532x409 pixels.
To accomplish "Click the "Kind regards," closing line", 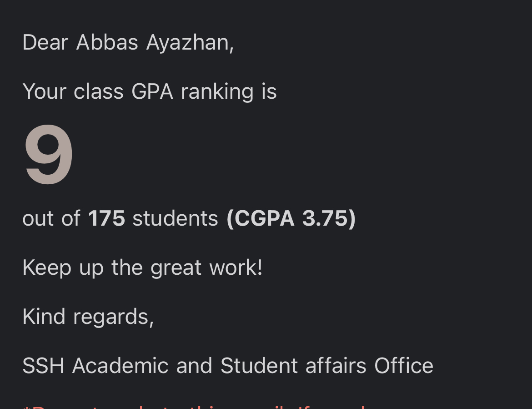I will (88, 318).
